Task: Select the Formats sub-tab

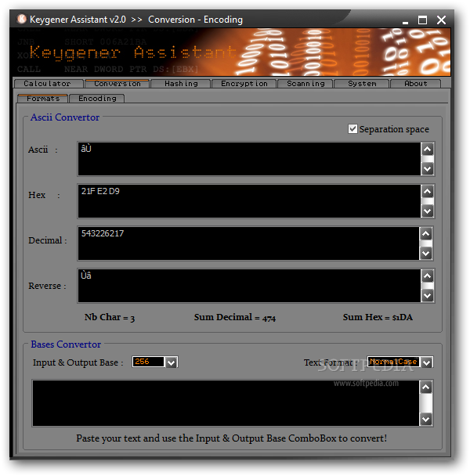Action: [43, 99]
